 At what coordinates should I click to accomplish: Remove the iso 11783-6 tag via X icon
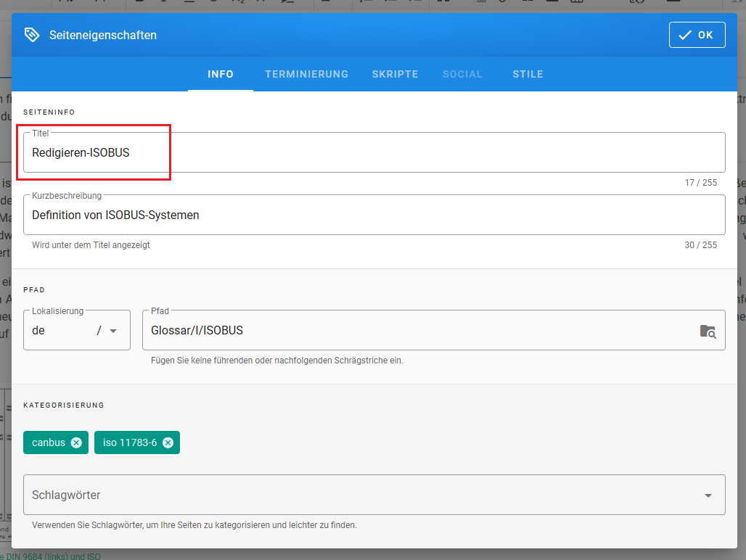pos(168,442)
